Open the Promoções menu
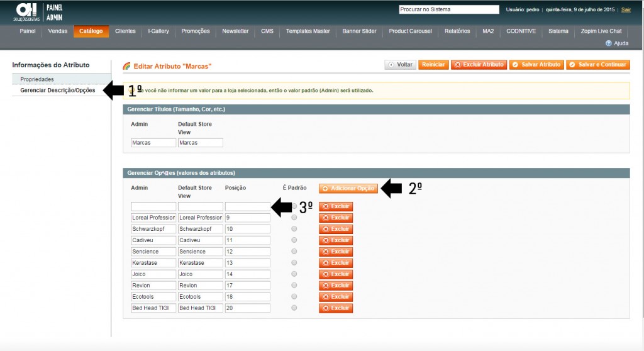Screen dimensions: 644x351 196,31
